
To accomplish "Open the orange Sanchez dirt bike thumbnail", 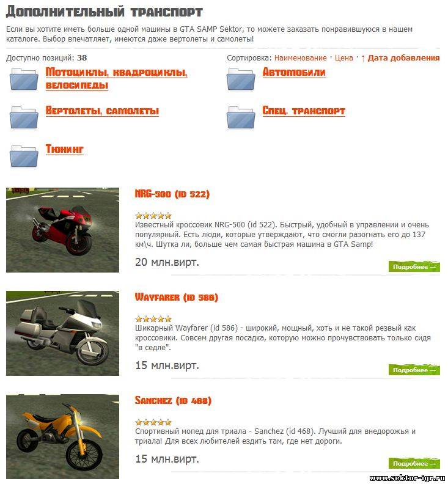I will click(x=62, y=437).
